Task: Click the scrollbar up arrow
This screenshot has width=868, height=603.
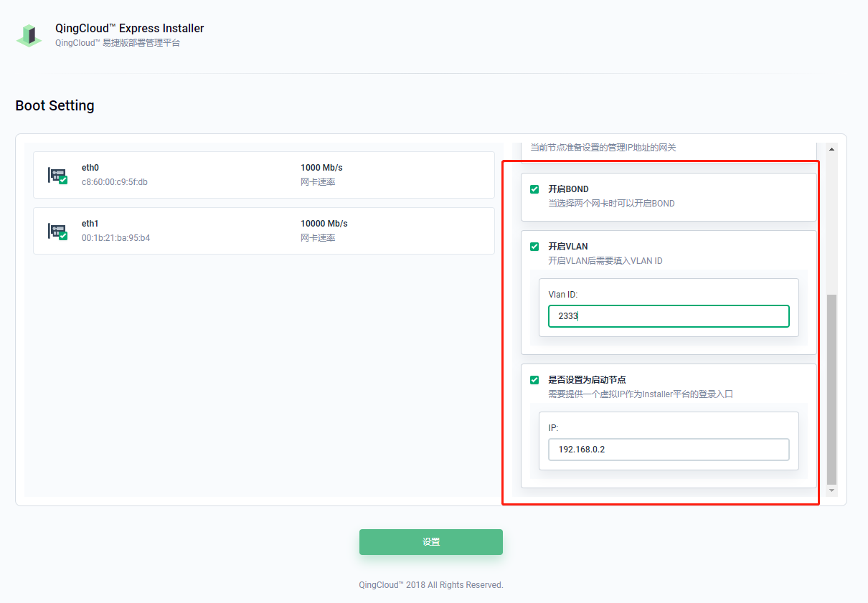Action: tap(832, 148)
